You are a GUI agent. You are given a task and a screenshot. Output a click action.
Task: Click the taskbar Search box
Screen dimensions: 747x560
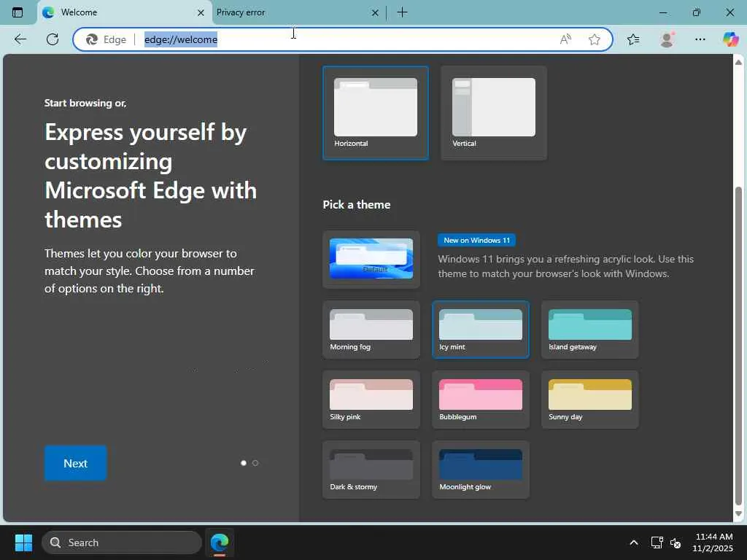[122, 542]
